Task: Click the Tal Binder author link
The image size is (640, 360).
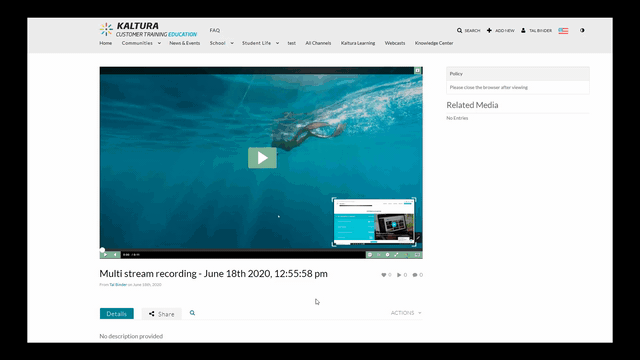Action: (118, 284)
